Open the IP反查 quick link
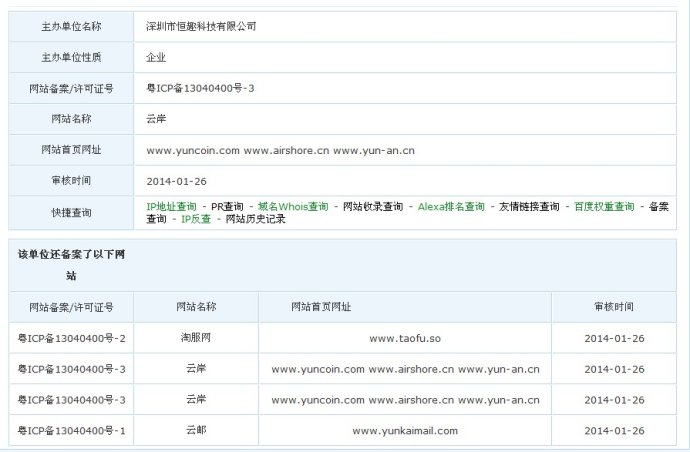The width and height of the screenshot is (690, 452). pos(196,219)
